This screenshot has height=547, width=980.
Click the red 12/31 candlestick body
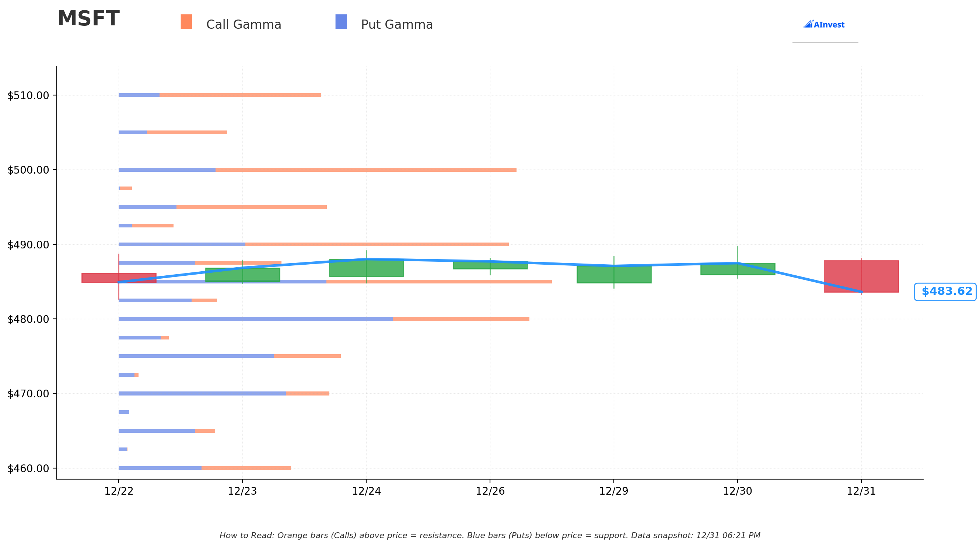click(862, 276)
